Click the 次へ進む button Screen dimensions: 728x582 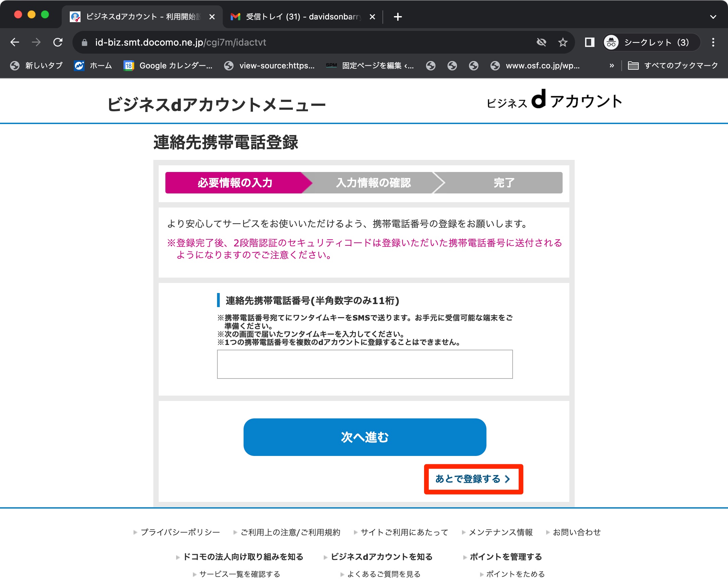(365, 437)
